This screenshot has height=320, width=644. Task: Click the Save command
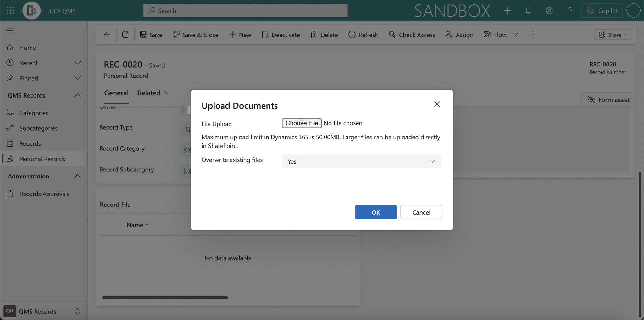tap(151, 35)
